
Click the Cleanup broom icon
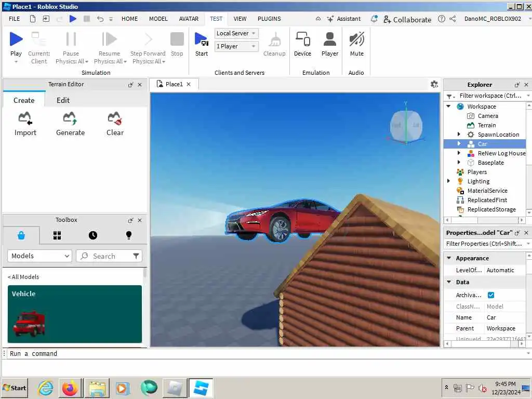[274, 39]
